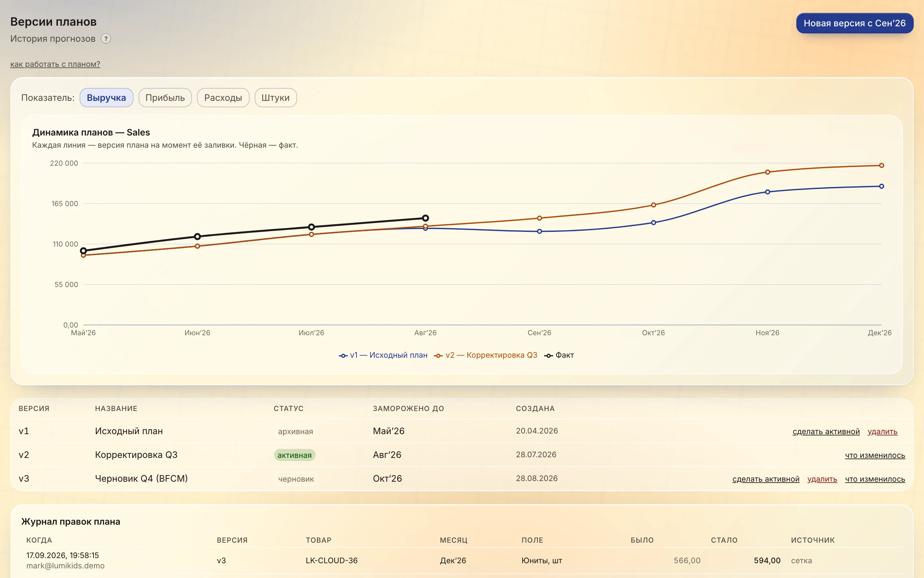Screen dimensions: 924x578
Task: Click the Источник column header
Action: 812,540
